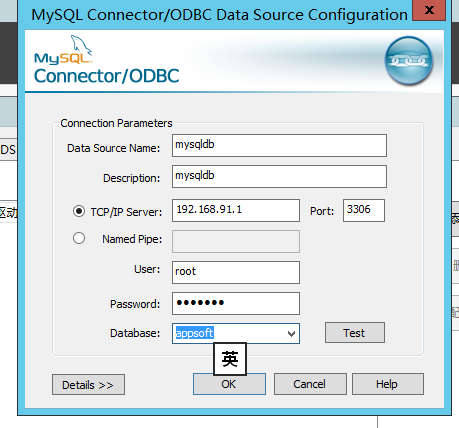Click the IME language indicator 英
The width and height of the screenshot is (459, 428).
[x=230, y=359]
